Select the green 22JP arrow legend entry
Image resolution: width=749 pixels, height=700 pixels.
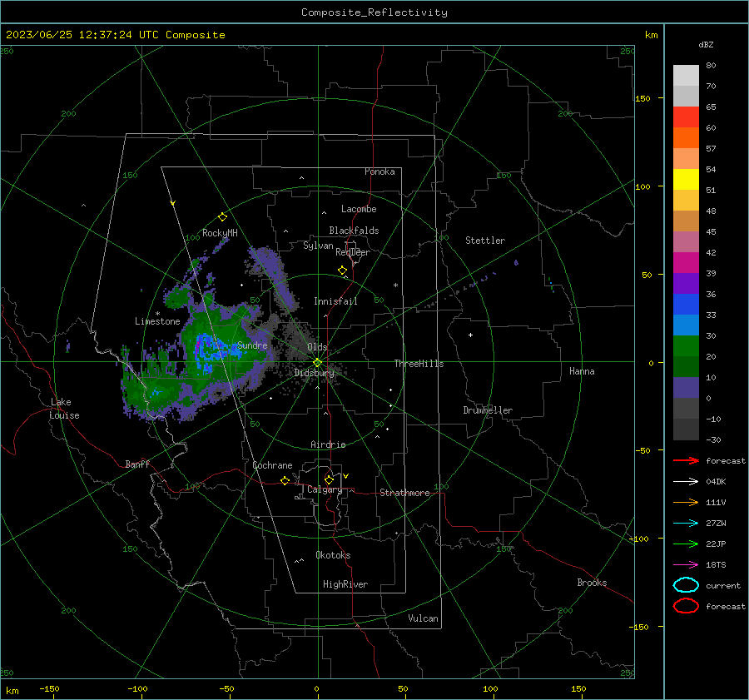point(686,544)
